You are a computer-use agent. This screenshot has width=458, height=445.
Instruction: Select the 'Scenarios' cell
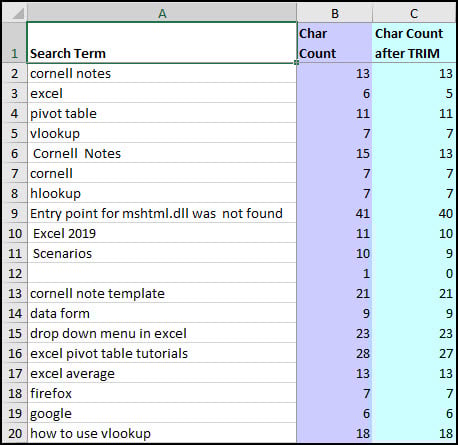(x=162, y=253)
